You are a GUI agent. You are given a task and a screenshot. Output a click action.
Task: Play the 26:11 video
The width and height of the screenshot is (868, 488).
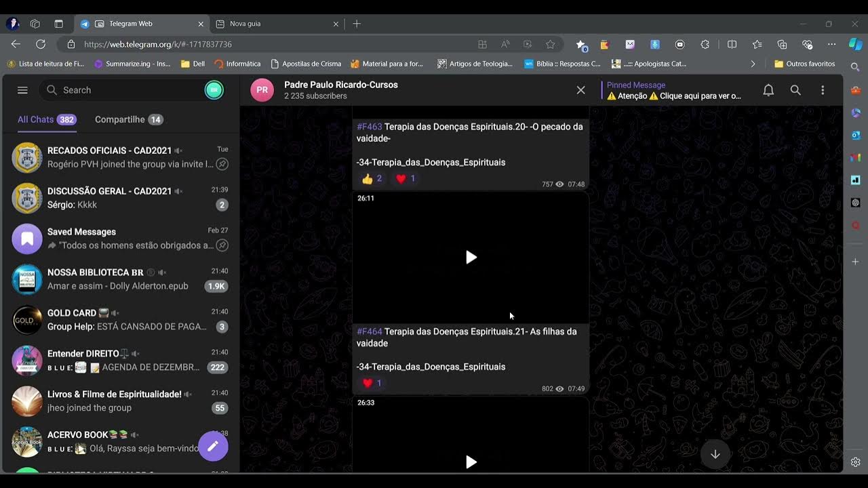(x=471, y=258)
